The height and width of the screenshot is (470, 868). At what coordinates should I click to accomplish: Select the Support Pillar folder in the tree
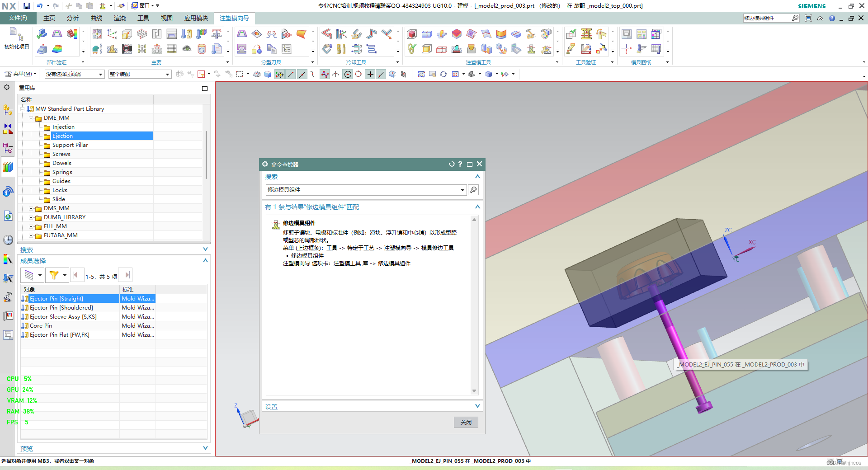click(x=70, y=145)
